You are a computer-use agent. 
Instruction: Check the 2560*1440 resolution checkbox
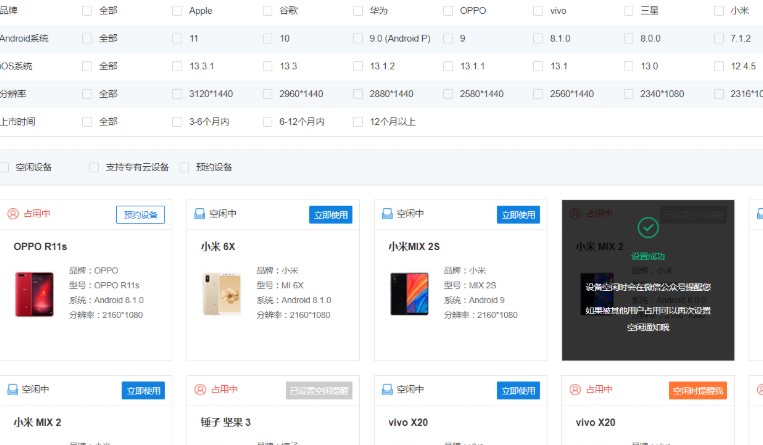pos(538,94)
